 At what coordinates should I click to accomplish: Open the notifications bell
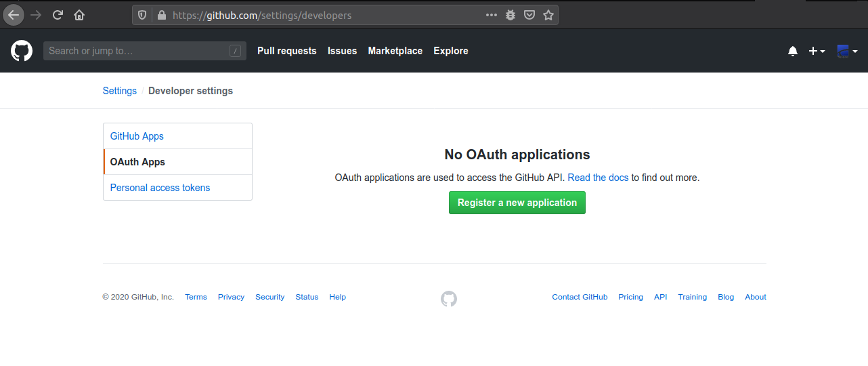[x=793, y=51]
